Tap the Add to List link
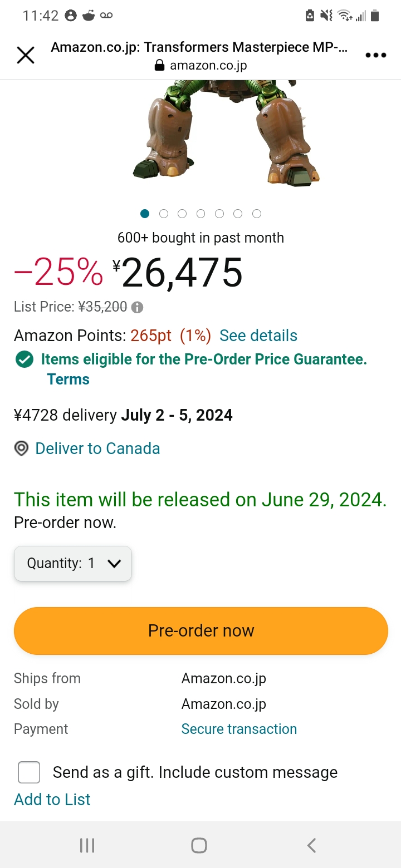401x868 pixels. pyautogui.click(x=52, y=800)
